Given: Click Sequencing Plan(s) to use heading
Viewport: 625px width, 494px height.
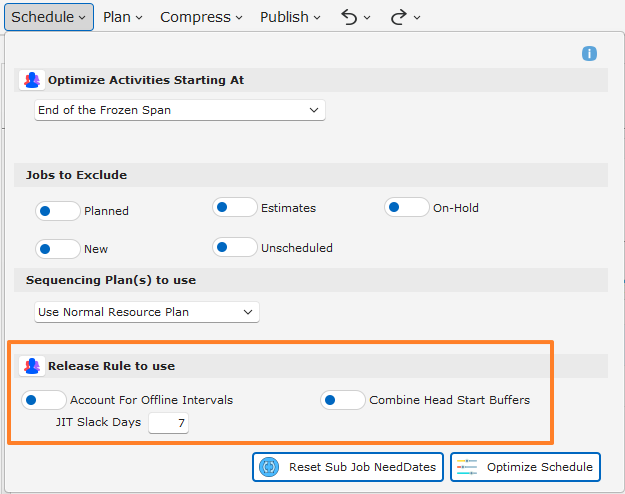Looking at the screenshot, I should click(x=111, y=280).
